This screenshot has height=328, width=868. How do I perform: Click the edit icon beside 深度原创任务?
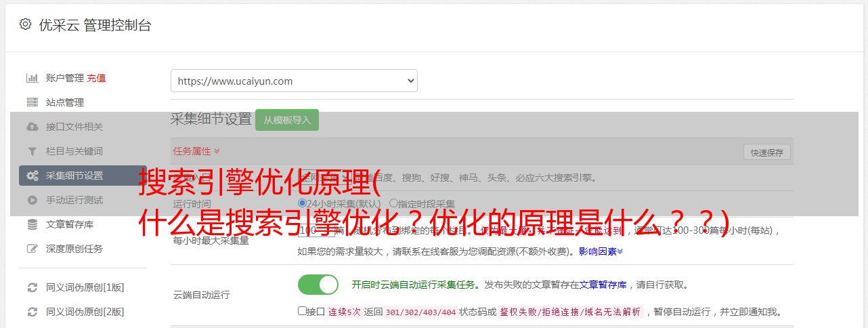[32, 249]
